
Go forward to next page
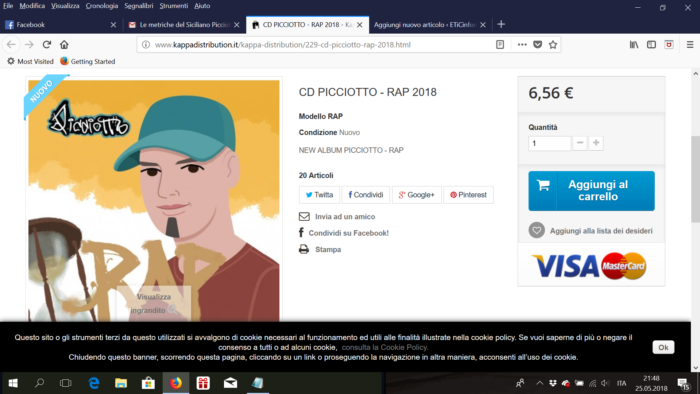coord(29,45)
